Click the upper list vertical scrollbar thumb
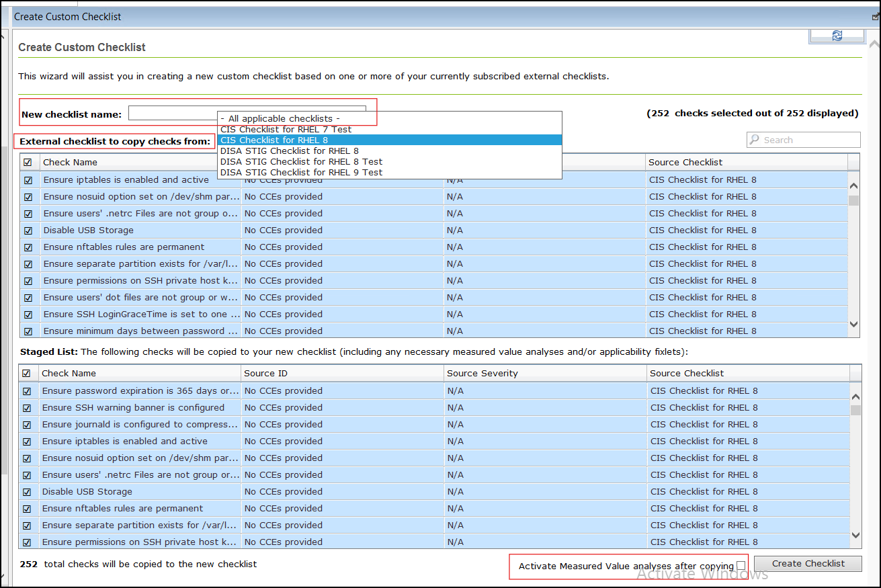The width and height of the screenshot is (881, 588). pyautogui.click(x=853, y=200)
